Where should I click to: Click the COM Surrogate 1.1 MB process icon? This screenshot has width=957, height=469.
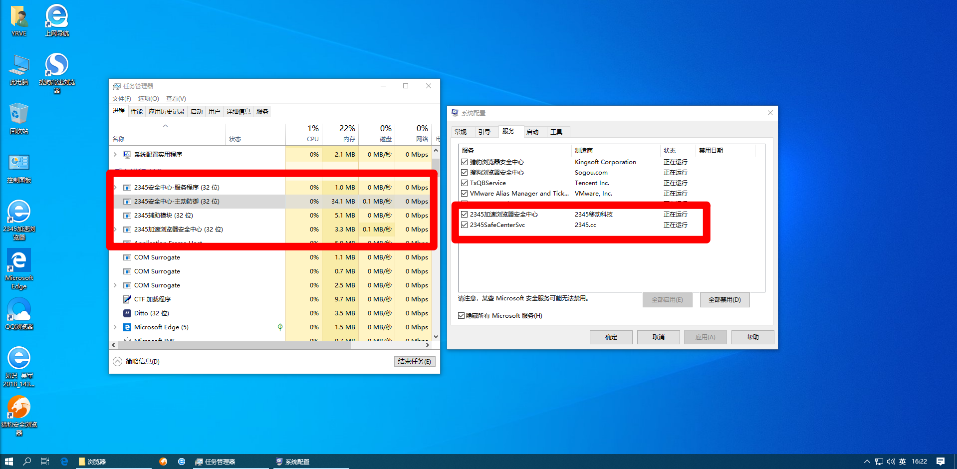click(127, 257)
